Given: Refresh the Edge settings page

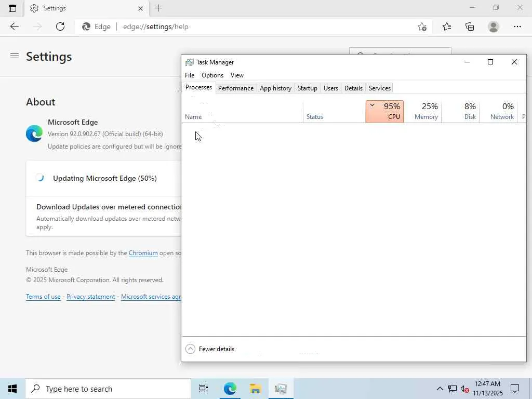Looking at the screenshot, I should coord(60,26).
